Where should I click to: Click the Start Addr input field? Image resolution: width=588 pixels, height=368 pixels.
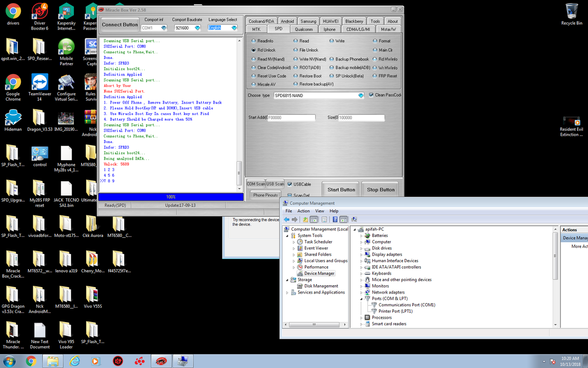pyautogui.click(x=291, y=118)
